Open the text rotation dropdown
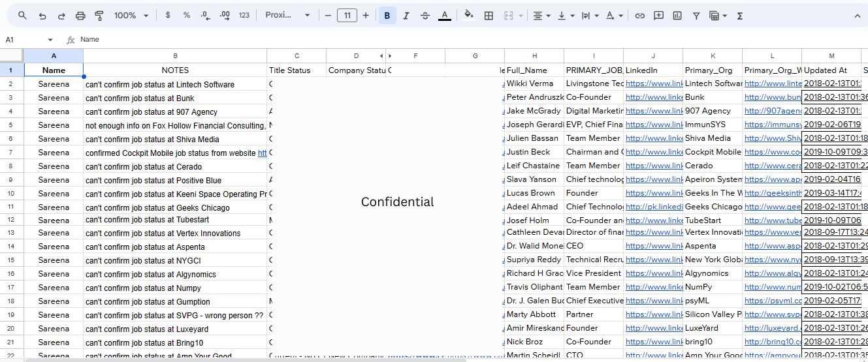868x362 pixels. point(614,16)
